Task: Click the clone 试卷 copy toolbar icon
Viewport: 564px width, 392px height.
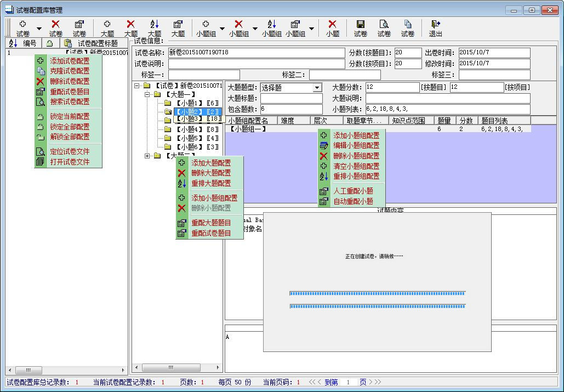Action: click(x=408, y=24)
